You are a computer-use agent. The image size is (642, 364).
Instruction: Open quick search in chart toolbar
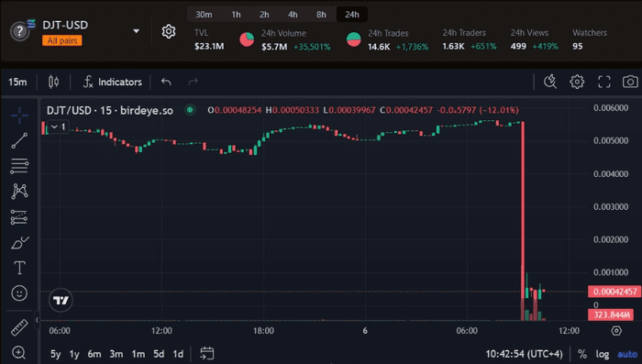tap(550, 82)
